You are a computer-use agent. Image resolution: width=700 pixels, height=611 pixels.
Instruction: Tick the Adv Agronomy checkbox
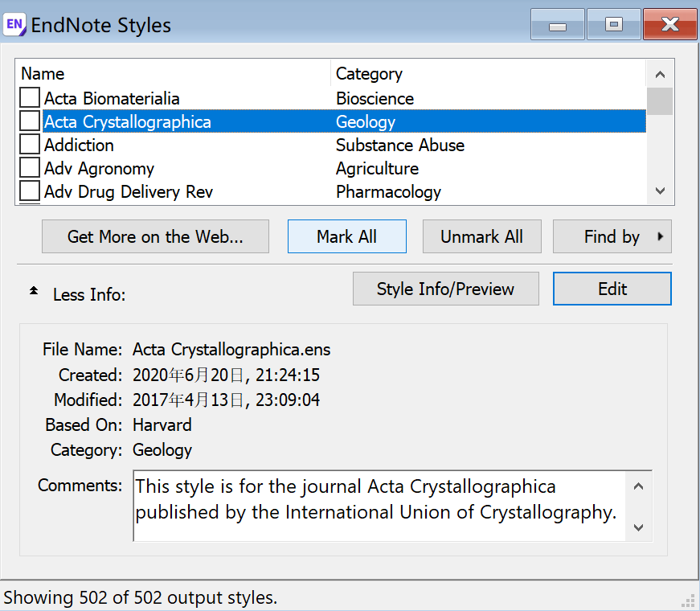30,167
